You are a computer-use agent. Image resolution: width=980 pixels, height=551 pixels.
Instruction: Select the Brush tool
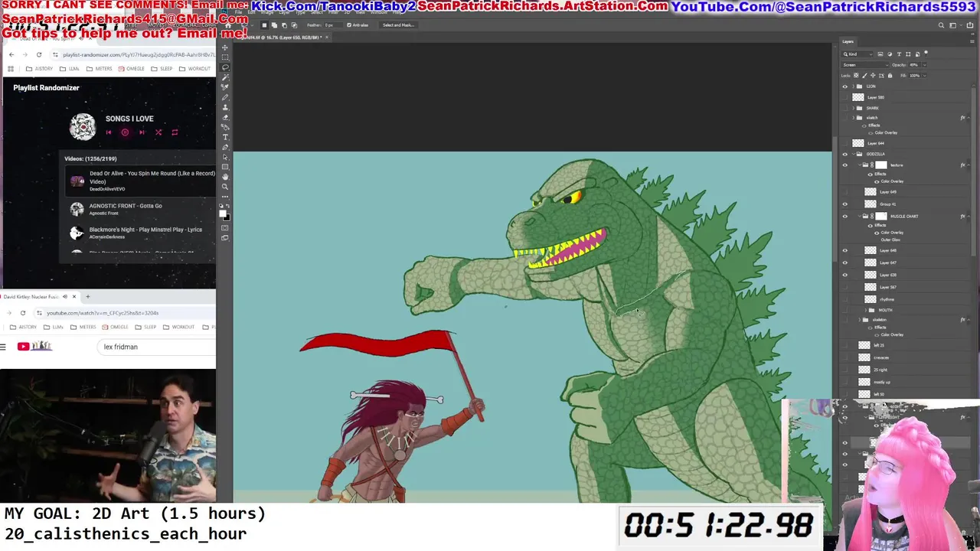click(x=225, y=97)
